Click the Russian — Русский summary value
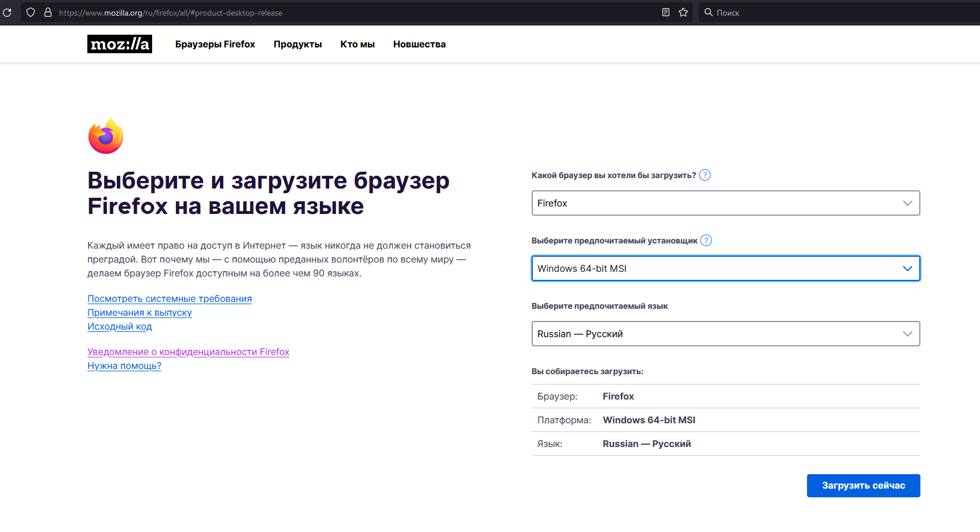This screenshot has width=980, height=532. click(647, 444)
